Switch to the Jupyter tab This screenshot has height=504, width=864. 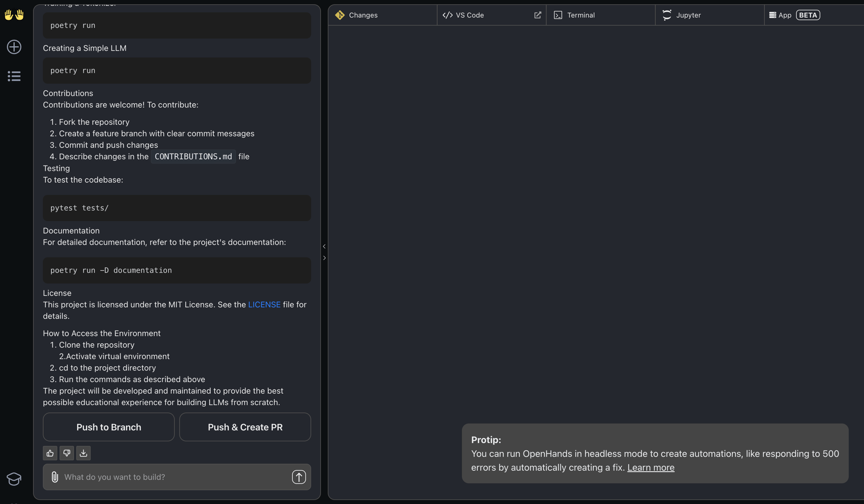(688, 15)
